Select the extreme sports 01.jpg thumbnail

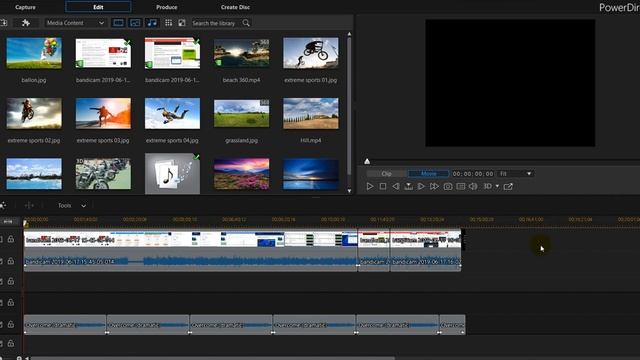pyautogui.click(x=311, y=53)
